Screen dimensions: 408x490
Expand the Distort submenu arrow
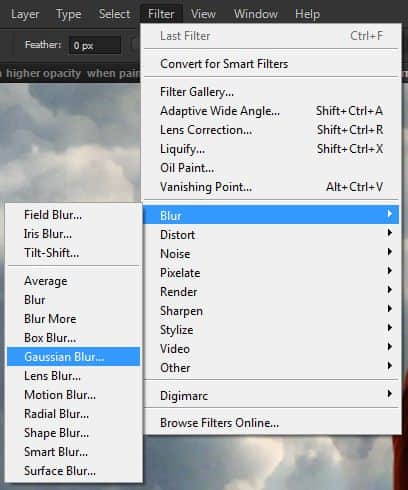pyautogui.click(x=389, y=233)
